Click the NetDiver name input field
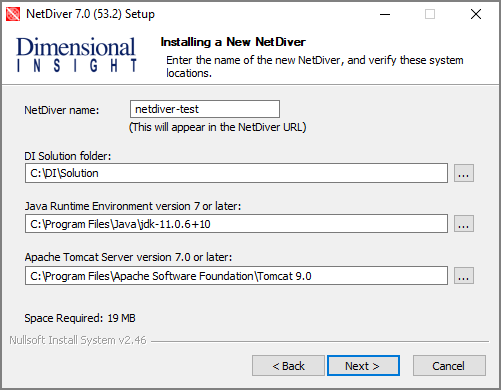The width and height of the screenshot is (501, 390). coord(205,109)
